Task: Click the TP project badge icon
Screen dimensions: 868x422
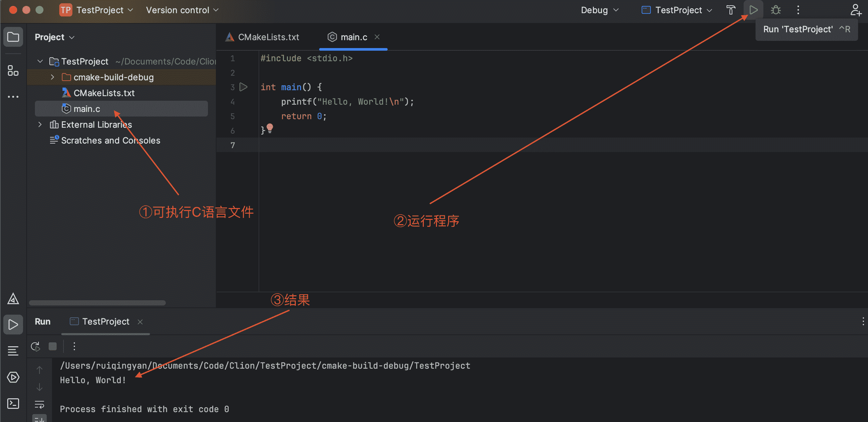Action: click(66, 10)
